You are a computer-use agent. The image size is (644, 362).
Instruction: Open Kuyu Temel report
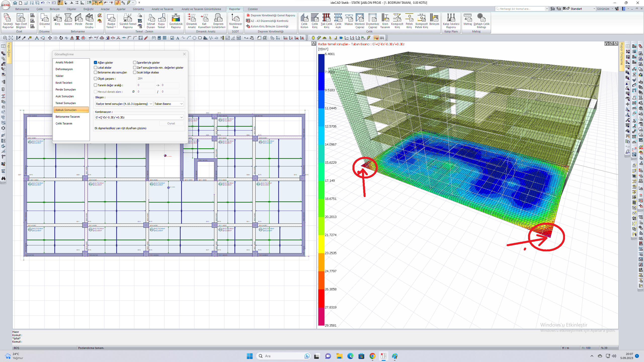pyautogui.click(x=162, y=21)
